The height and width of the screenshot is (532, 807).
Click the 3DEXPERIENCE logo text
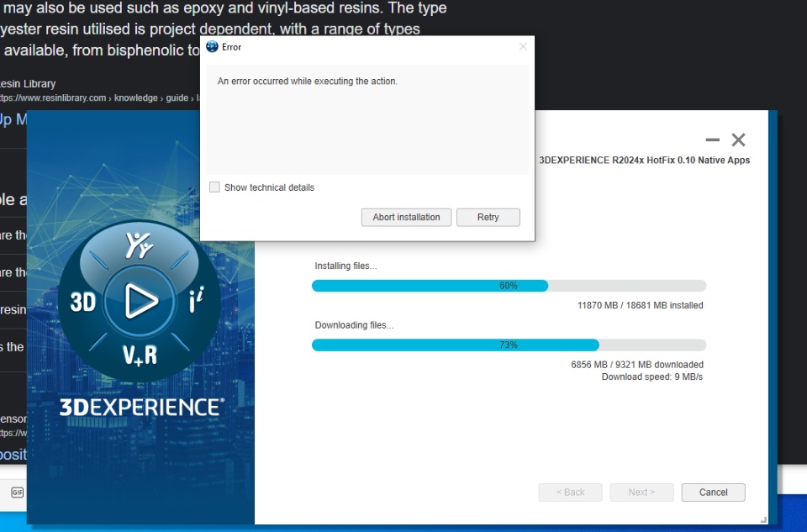[x=141, y=407]
